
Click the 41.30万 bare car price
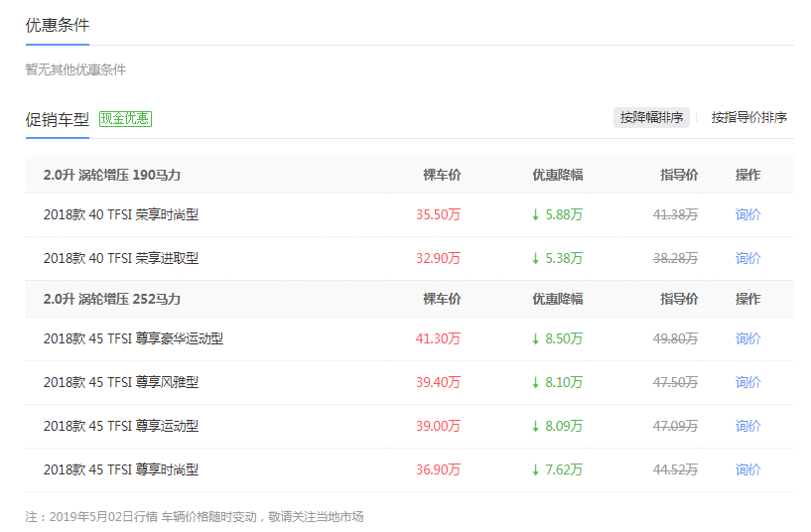point(438,338)
